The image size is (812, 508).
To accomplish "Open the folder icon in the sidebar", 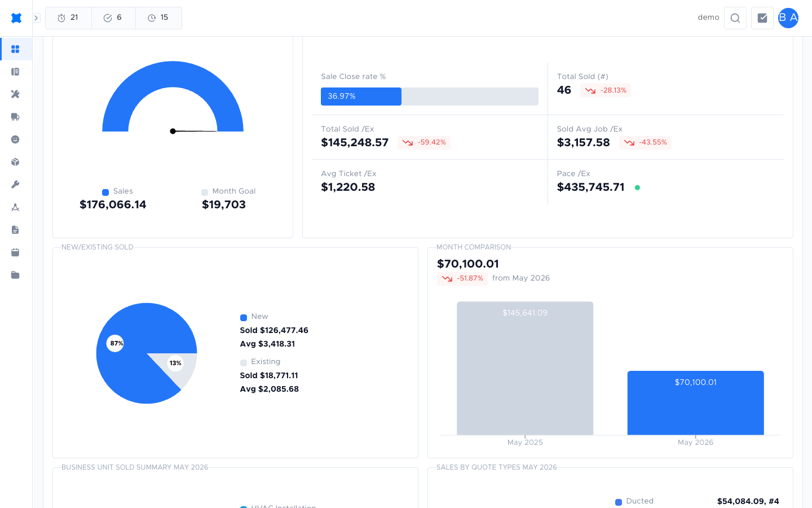I will (x=15, y=275).
